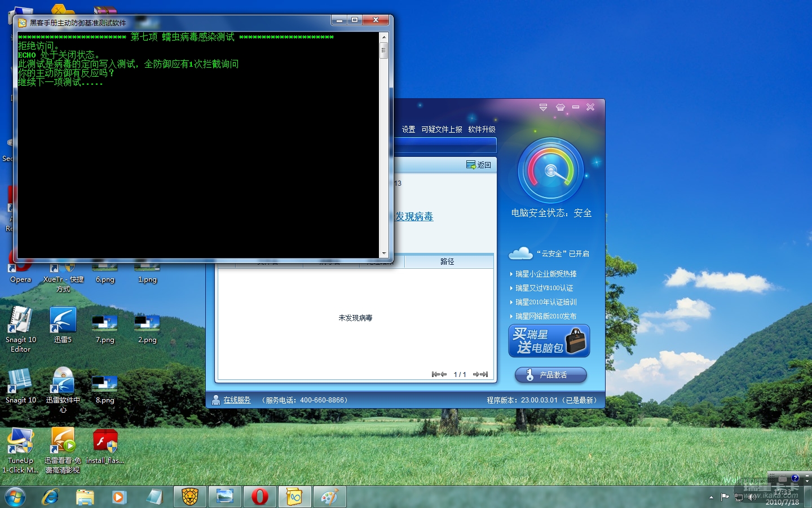
Task: Open Snagit 10 Editor desktop icon
Action: coord(21,329)
